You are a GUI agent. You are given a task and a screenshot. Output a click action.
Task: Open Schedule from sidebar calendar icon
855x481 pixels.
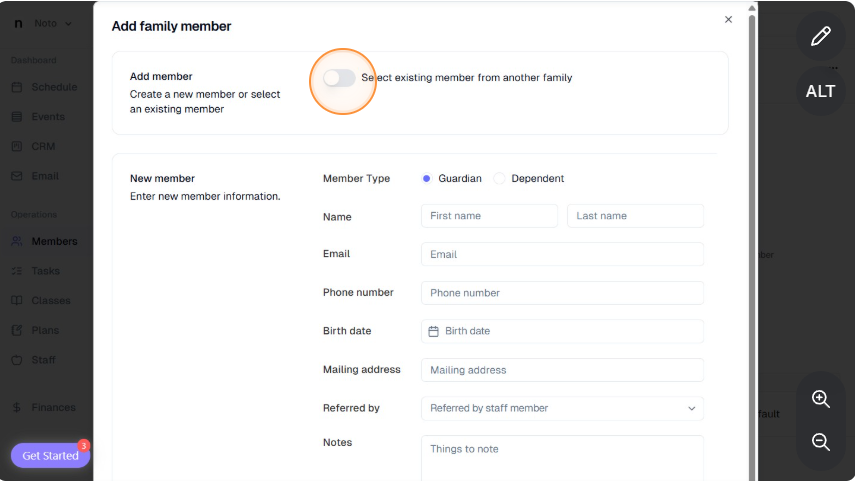[x=17, y=87]
